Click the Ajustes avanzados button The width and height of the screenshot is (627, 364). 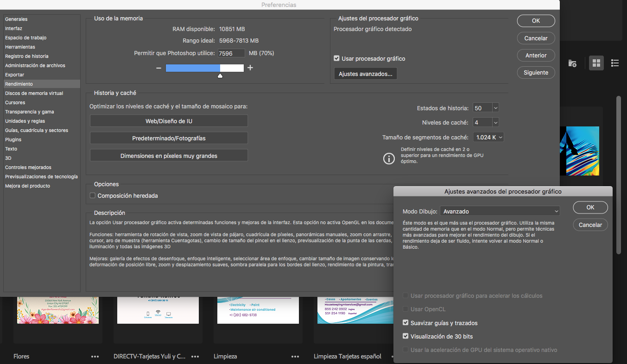click(x=365, y=73)
